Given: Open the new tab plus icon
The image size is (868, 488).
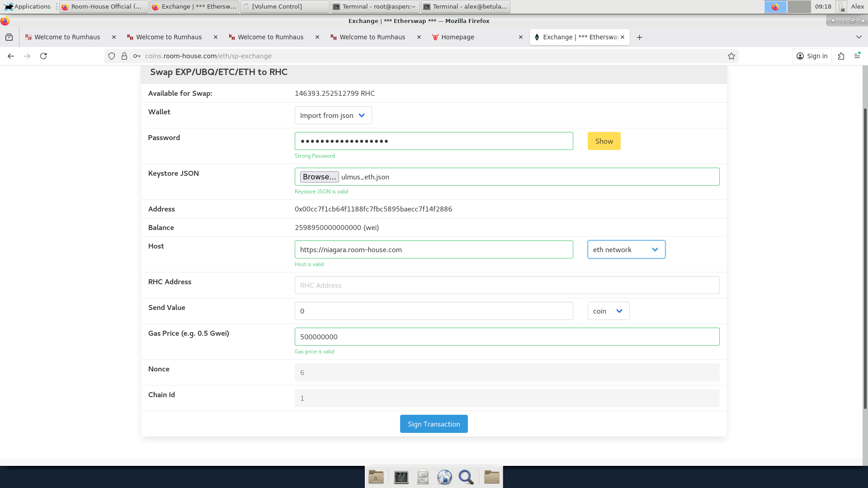Looking at the screenshot, I should coord(639,38).
